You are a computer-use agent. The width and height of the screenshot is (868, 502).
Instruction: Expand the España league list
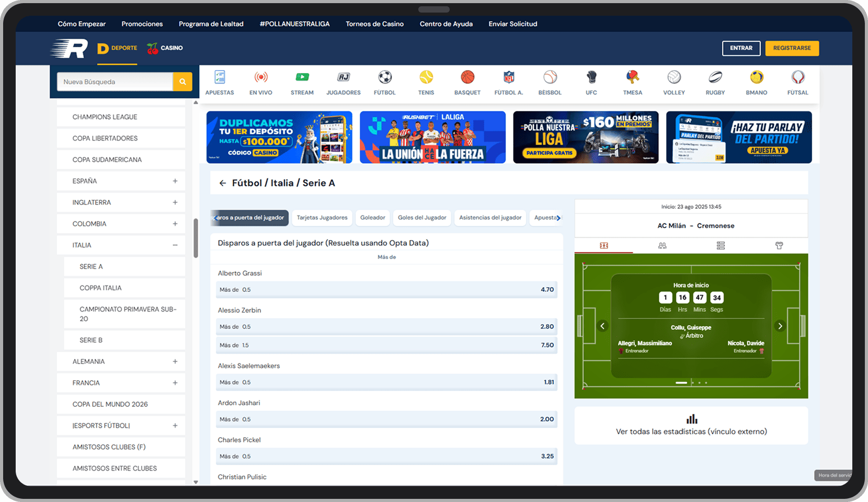coord(175,181)
